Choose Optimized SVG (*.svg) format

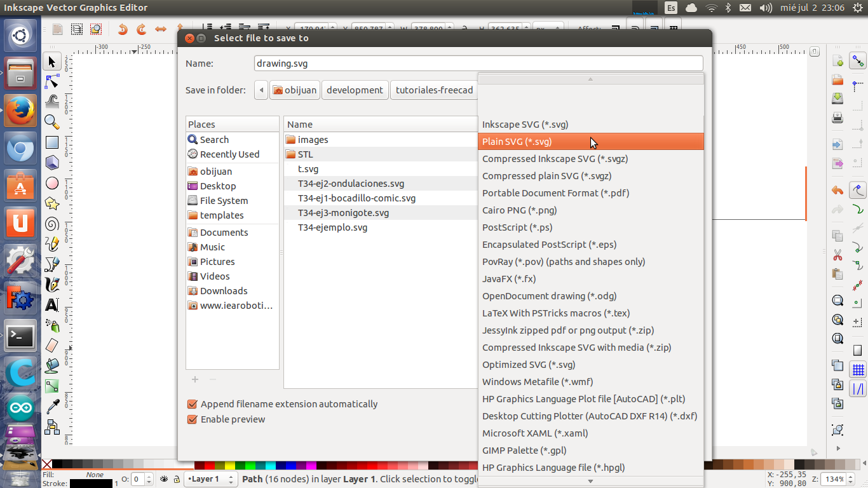[x=529, y=365]
